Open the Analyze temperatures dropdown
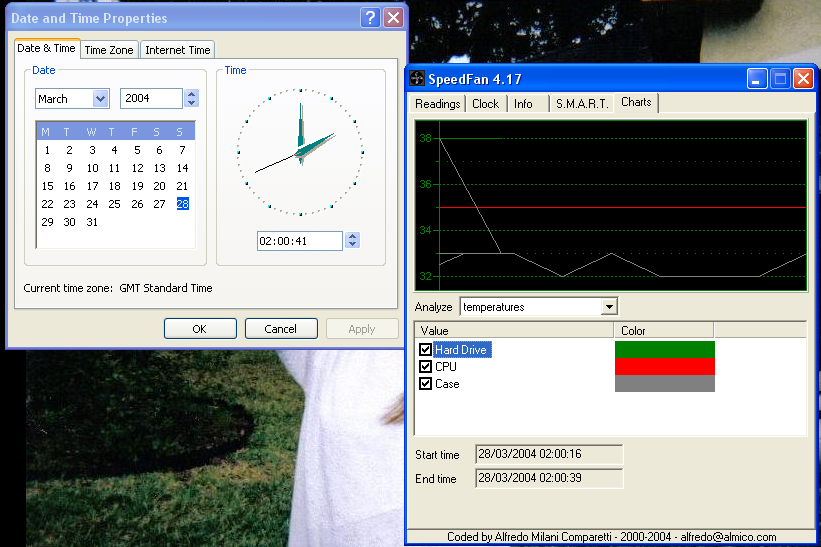821x547 pixels. 609,307
